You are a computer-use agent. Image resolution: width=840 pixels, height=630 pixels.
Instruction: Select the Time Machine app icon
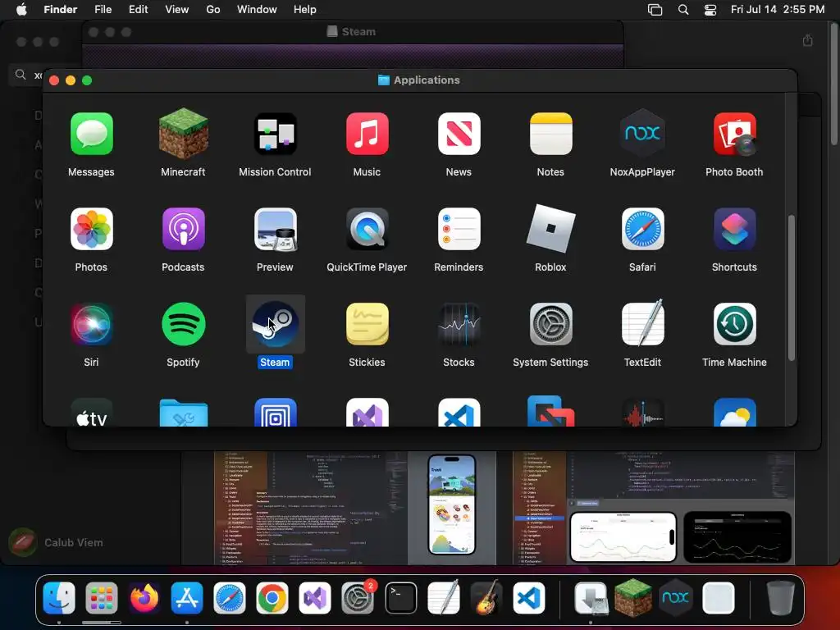(x=734, y=324)
